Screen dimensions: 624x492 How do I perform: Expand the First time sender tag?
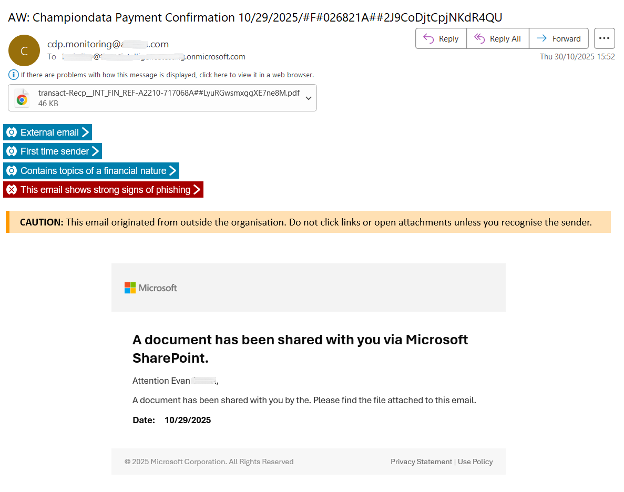coord(95,151)
